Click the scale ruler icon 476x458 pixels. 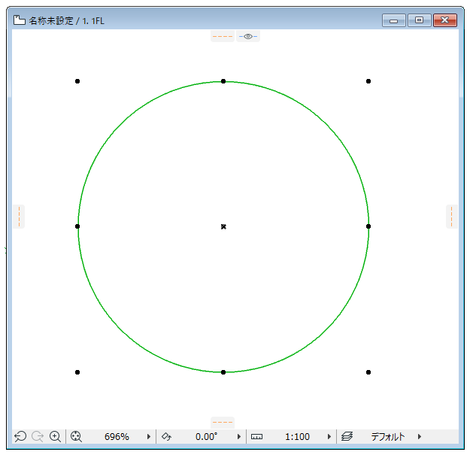pos(256,437)
